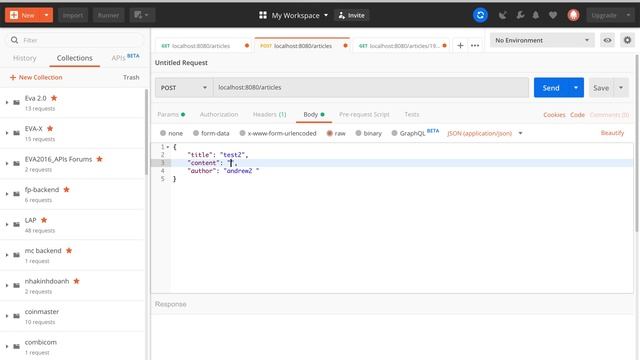Click the Import button
Viewport: 640px width, 360px height.
(x=73, y=15)
